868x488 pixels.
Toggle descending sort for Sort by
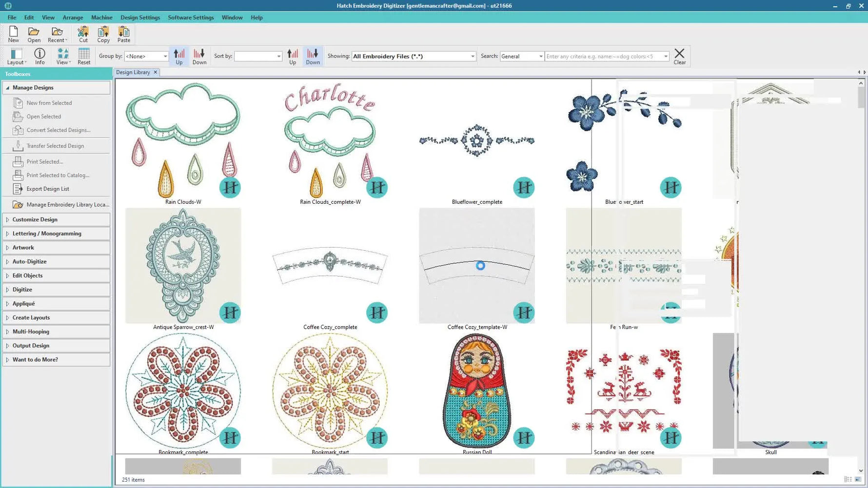(313, 56)
